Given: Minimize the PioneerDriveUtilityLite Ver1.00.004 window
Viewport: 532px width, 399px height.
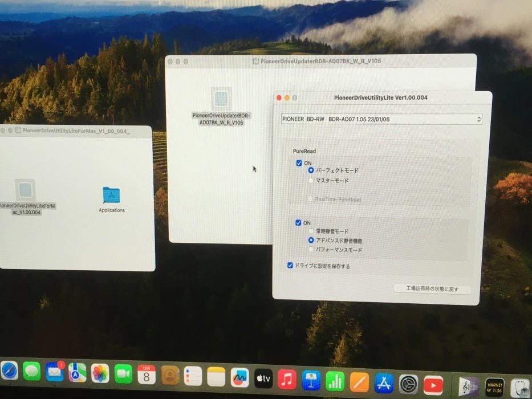Looking at the screenshot, I should point(287,97).
